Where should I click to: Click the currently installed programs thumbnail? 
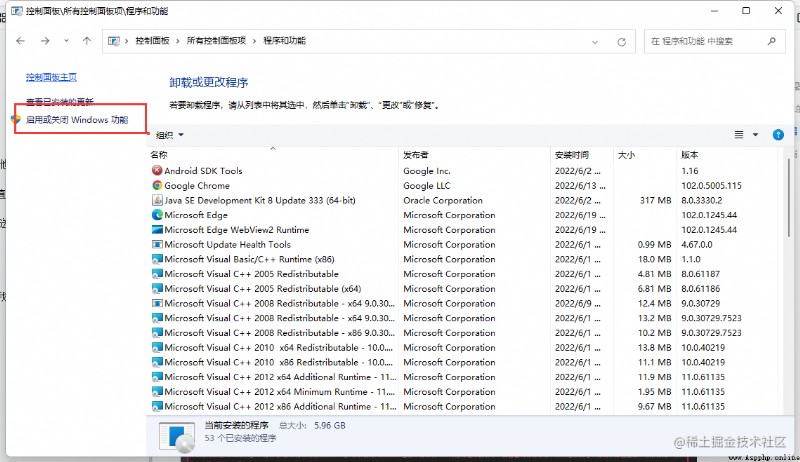pos(177,437)
